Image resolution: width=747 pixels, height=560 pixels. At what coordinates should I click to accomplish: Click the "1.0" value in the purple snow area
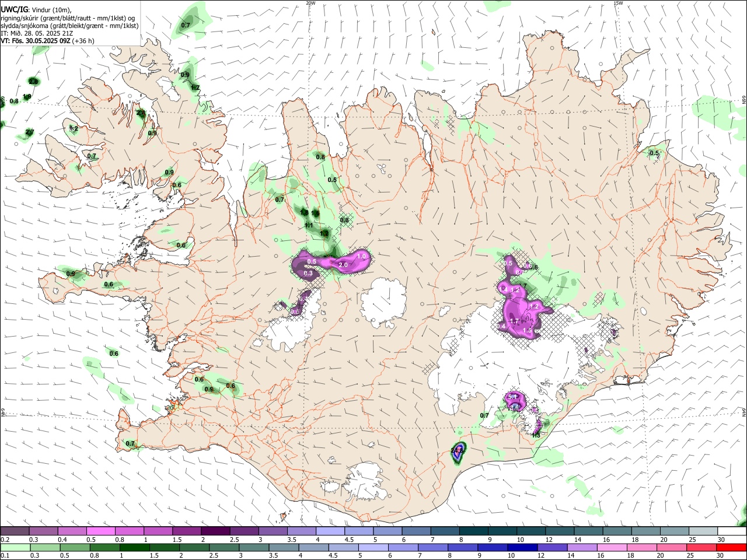click(x=361, y=256)
